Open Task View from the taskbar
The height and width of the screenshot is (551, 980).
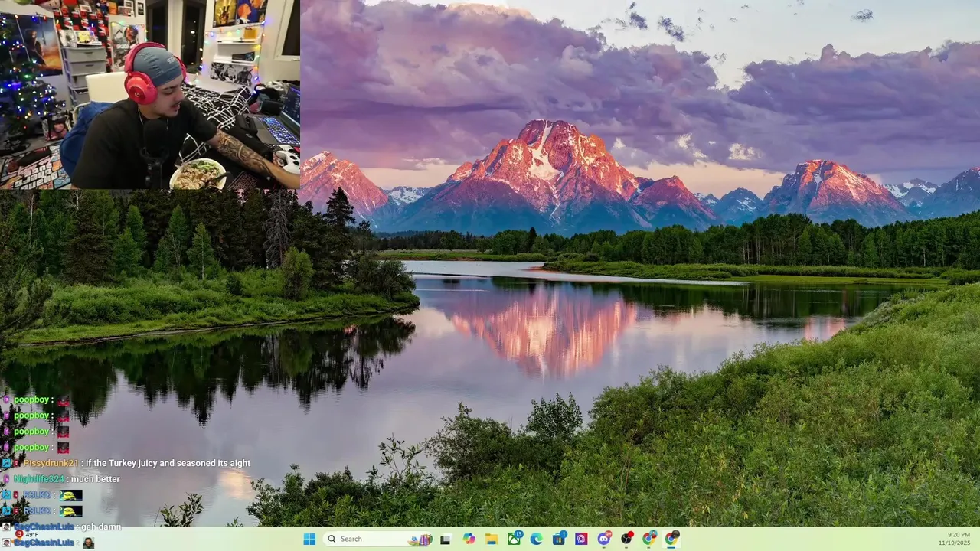click(x=446, y=539)
